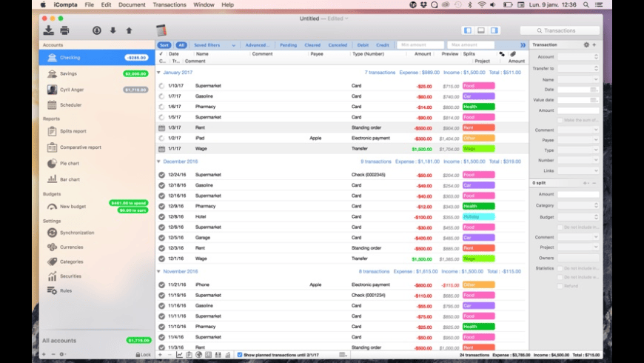644x363 pixels.
Task: Click the Transactions search field
Action: (x=560, y=30)
